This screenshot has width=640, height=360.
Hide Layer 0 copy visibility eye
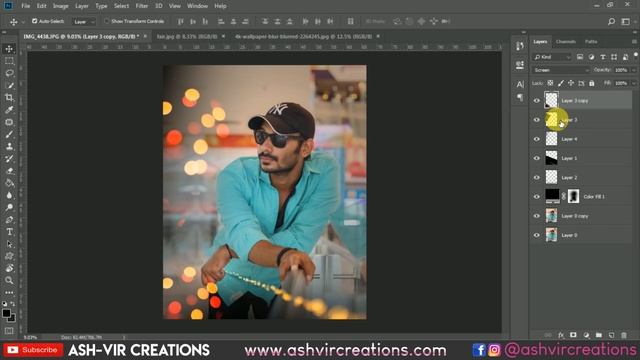tap(537, 216)
